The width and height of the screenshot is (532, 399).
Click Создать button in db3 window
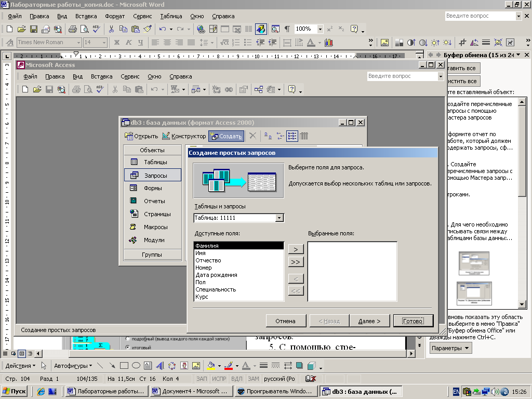click(x=227, y=136)
